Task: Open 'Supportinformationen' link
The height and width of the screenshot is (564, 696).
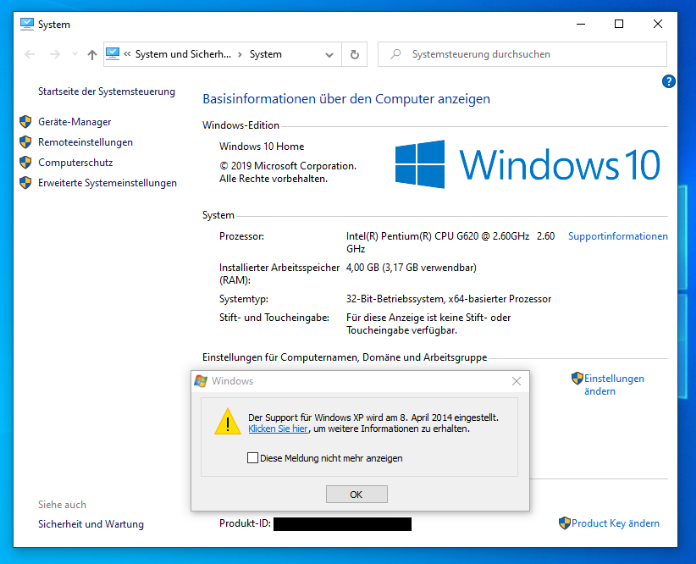Action: (618, 236)
